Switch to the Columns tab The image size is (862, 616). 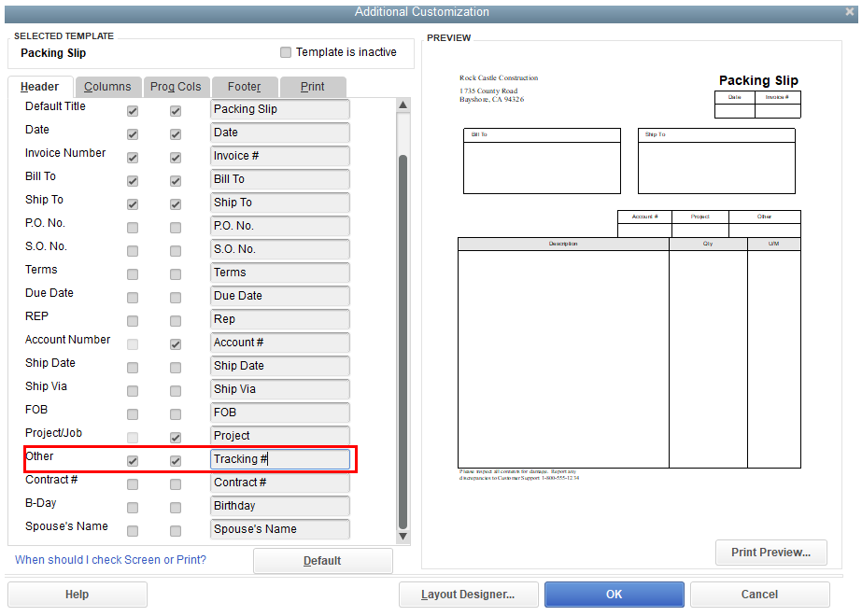(107, 86)
